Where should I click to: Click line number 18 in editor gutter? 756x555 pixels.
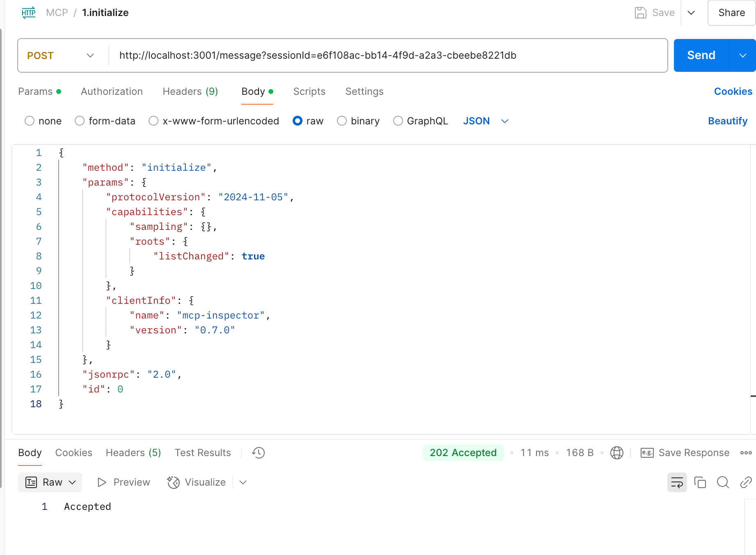36,404
